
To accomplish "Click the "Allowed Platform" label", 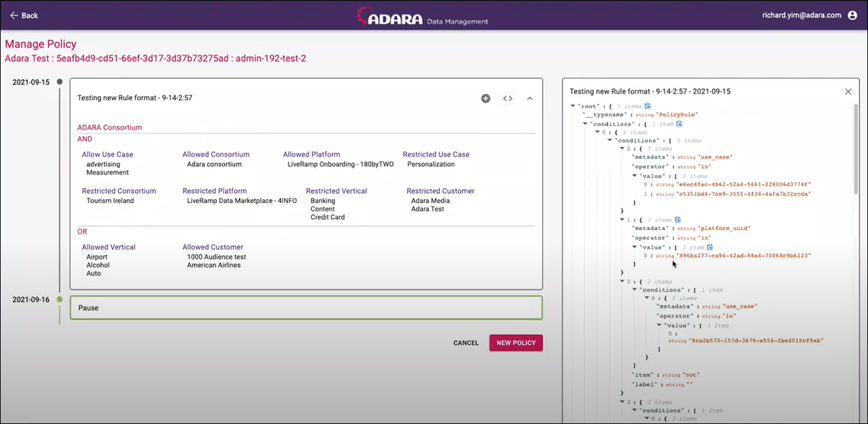I will tap(311, 154).
